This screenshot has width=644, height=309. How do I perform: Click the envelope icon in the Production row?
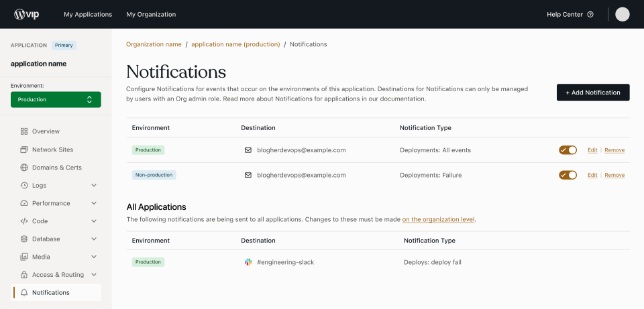[248, 150]
